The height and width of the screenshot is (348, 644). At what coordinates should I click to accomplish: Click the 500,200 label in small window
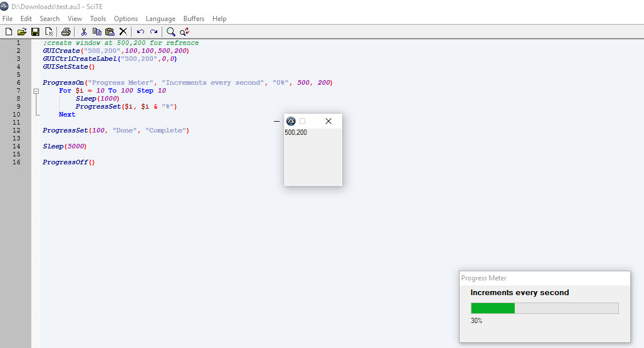pyautogui.click(x=296, y=132)
